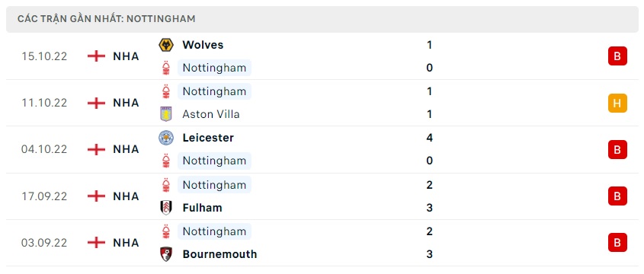This screenshot has width=644, height=274.
Task: Open the Wolves team link
Action: pos(203,45)
